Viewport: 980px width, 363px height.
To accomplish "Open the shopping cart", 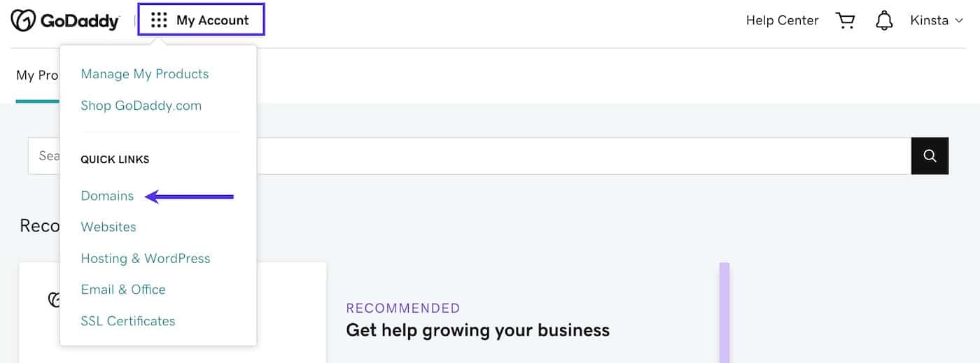I will 846,20.
